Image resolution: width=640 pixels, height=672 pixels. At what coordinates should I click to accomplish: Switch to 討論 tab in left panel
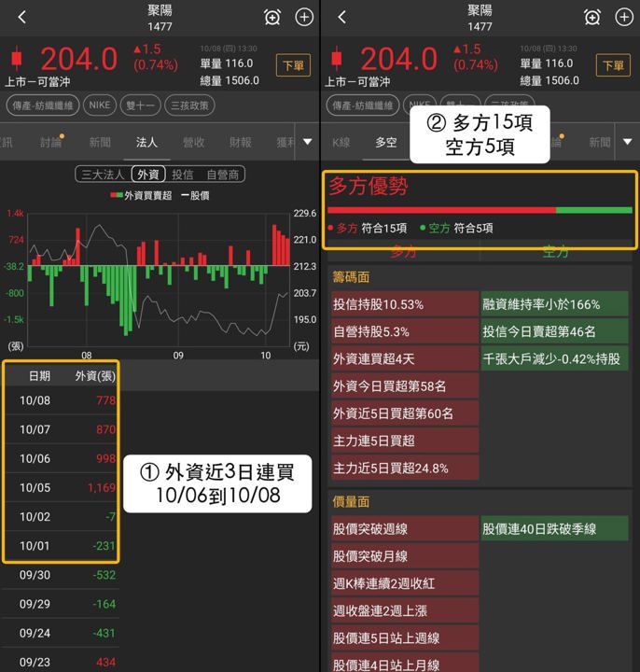tap(51, 142)
